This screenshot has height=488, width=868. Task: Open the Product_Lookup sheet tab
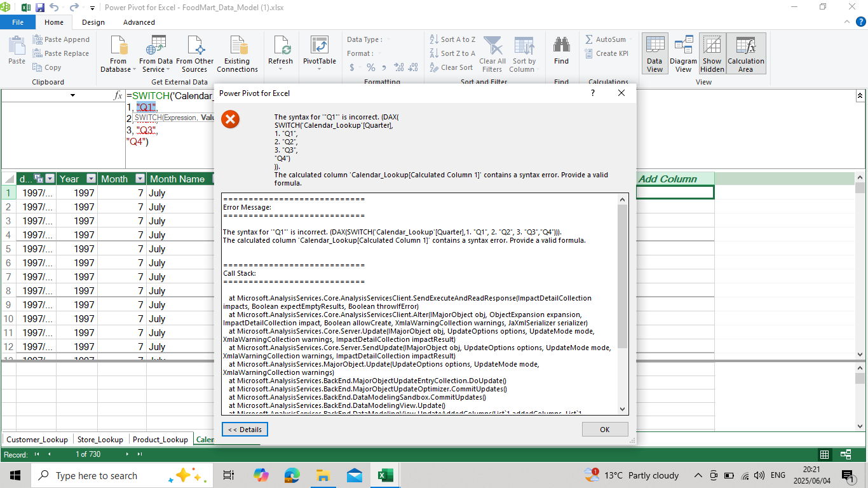(161, 439)
